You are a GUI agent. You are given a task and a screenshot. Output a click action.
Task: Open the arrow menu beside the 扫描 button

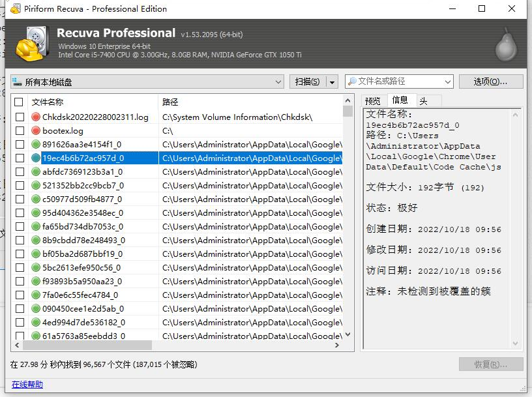click(x=332, y=82)
